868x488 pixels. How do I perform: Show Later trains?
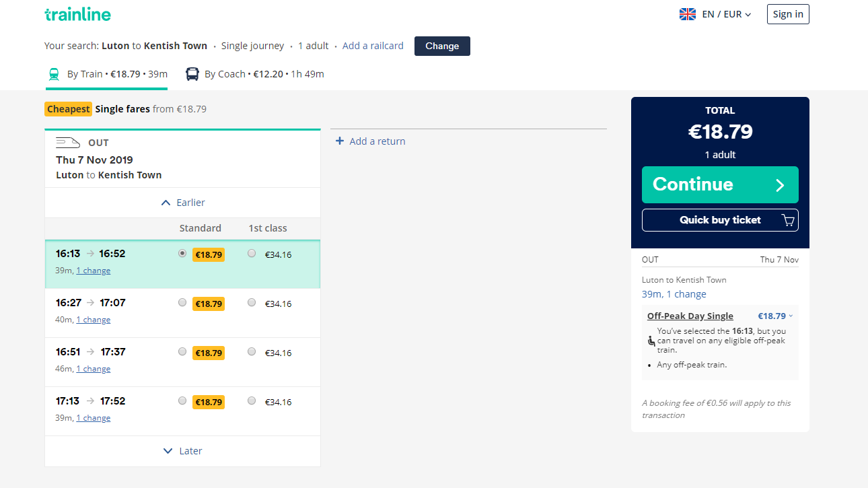tap(182, 451)
